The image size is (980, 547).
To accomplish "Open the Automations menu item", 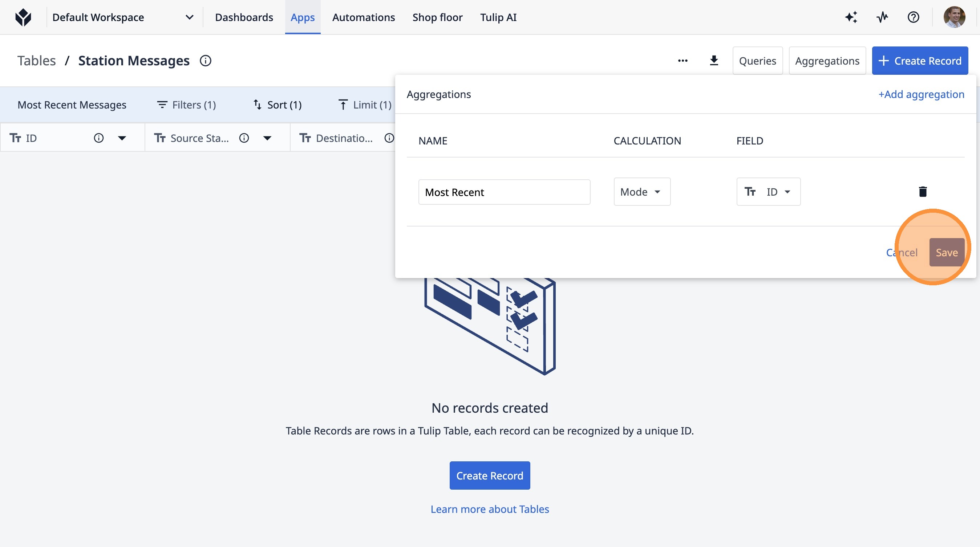I will (363, 17).
